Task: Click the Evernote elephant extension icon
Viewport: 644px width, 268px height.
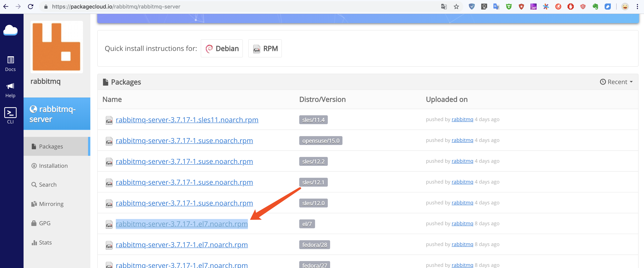Action: (x=595, y=7)
